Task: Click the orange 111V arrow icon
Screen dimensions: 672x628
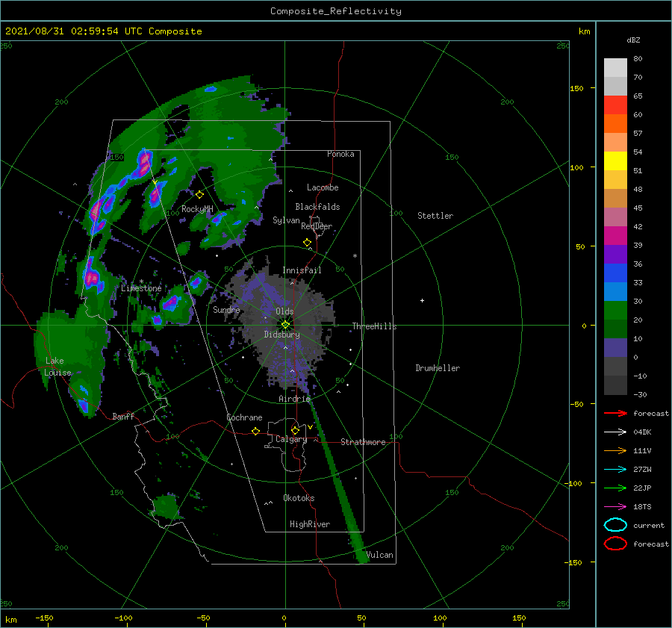Action: coord(615,450)
